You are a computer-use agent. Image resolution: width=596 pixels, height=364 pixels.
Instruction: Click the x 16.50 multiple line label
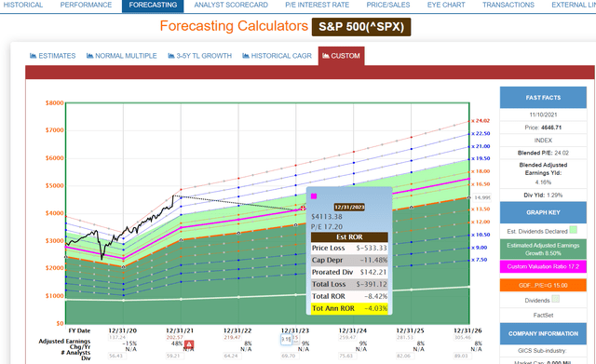coord(481,184)
